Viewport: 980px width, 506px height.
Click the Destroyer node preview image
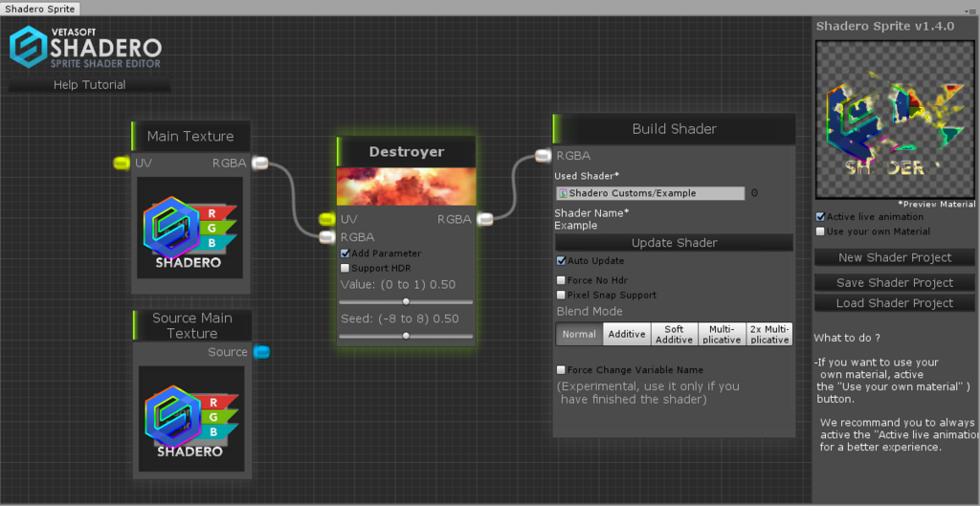pos(406,187)
